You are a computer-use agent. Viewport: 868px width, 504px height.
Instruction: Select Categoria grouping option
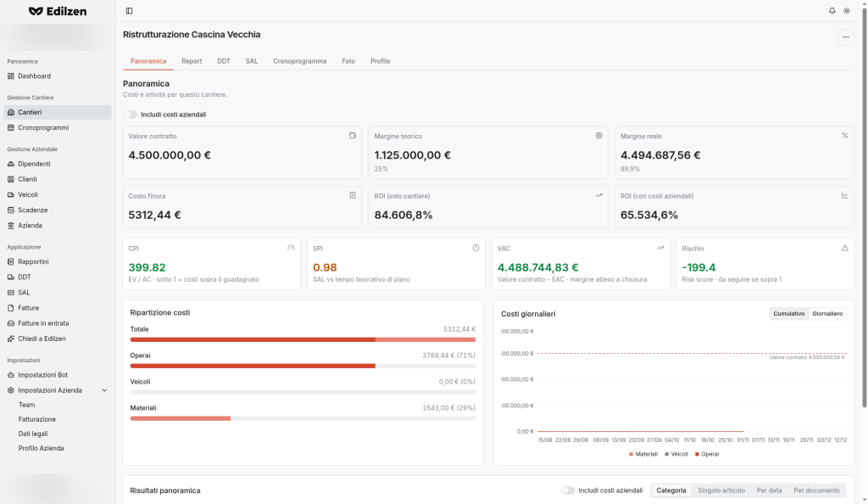671,490
